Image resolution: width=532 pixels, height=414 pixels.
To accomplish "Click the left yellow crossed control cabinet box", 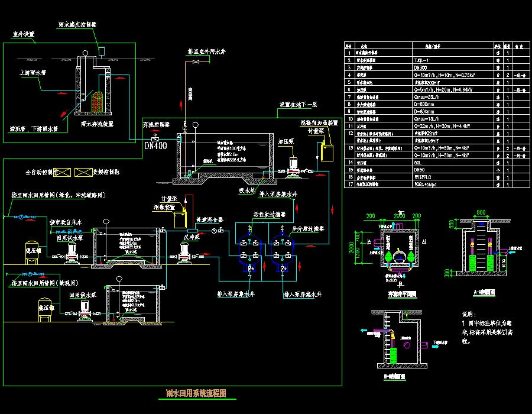I will pos(62,173).
